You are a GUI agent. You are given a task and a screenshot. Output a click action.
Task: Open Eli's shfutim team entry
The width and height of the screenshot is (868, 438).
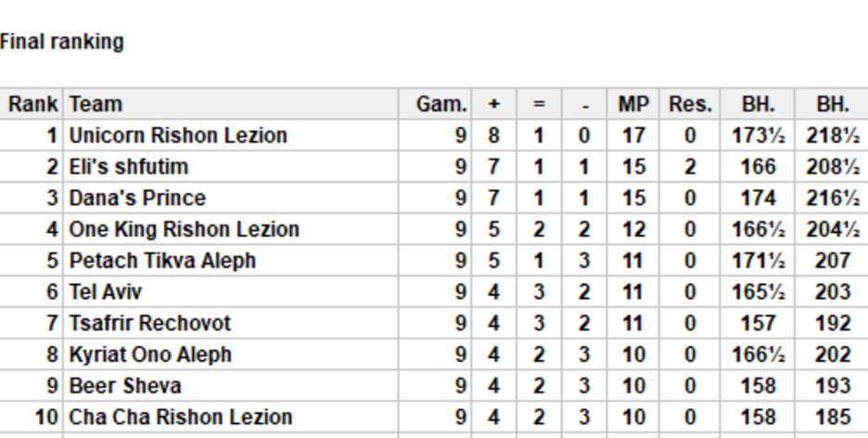(128, 167)
